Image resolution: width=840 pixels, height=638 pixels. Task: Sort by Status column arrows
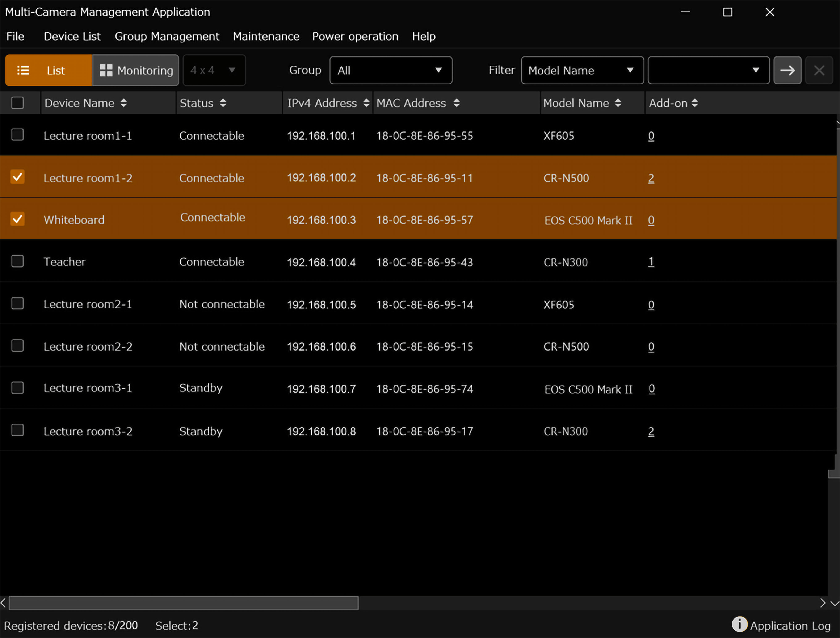(x=223, y=103)
